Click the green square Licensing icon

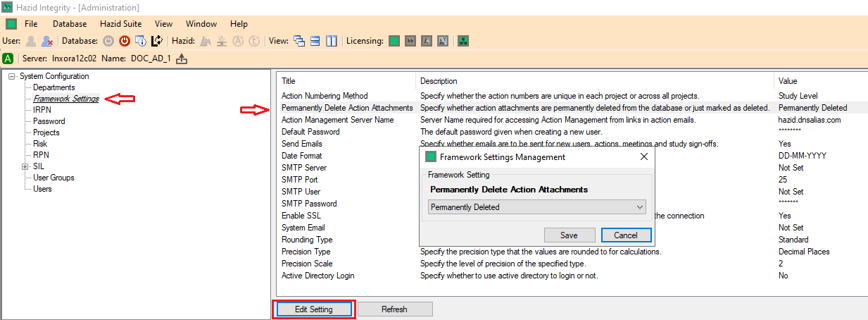pos(394,41)
